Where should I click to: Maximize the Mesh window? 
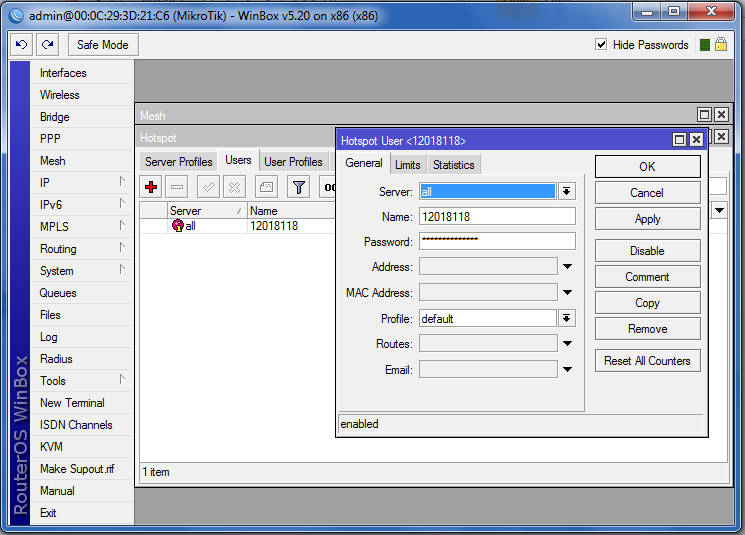click(704, 115)
